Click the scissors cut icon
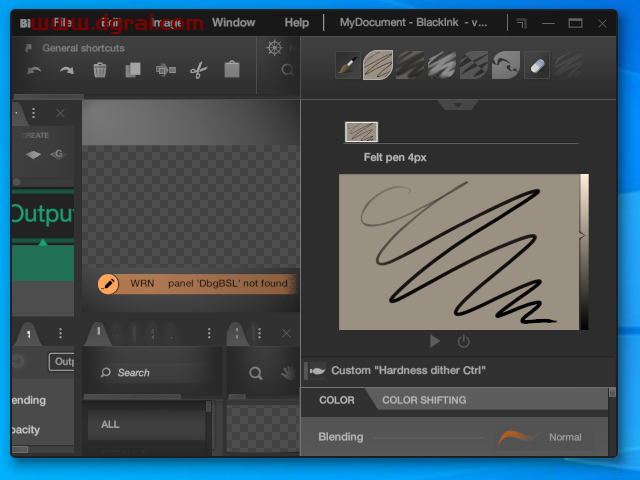 click(x=198, y=70)
